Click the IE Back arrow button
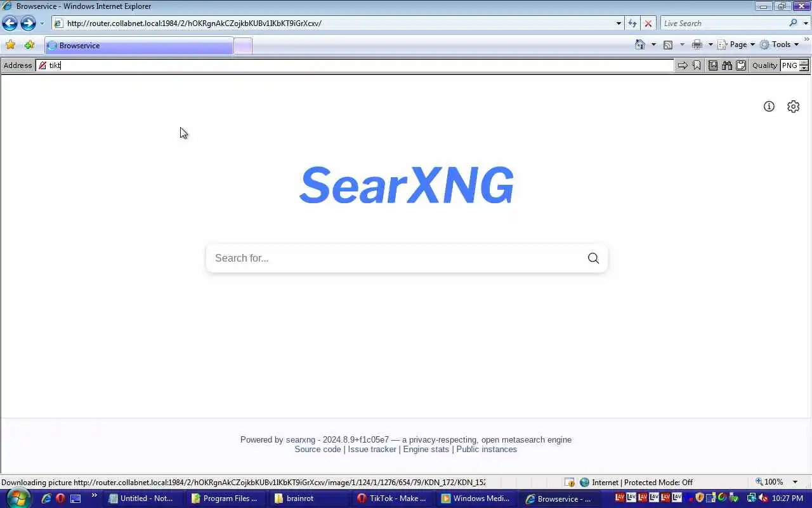This screenshot has height=508, width=812. pyautogui.click(x=10, y=23)
